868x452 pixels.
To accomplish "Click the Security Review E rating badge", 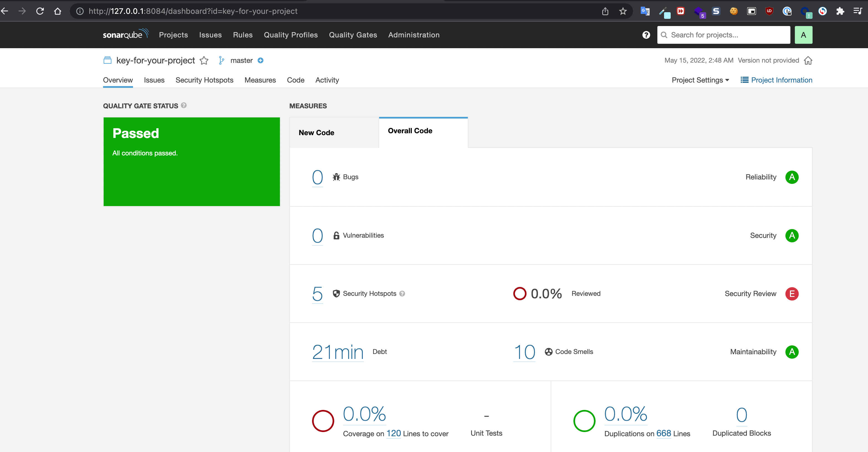I will [792, 293].
